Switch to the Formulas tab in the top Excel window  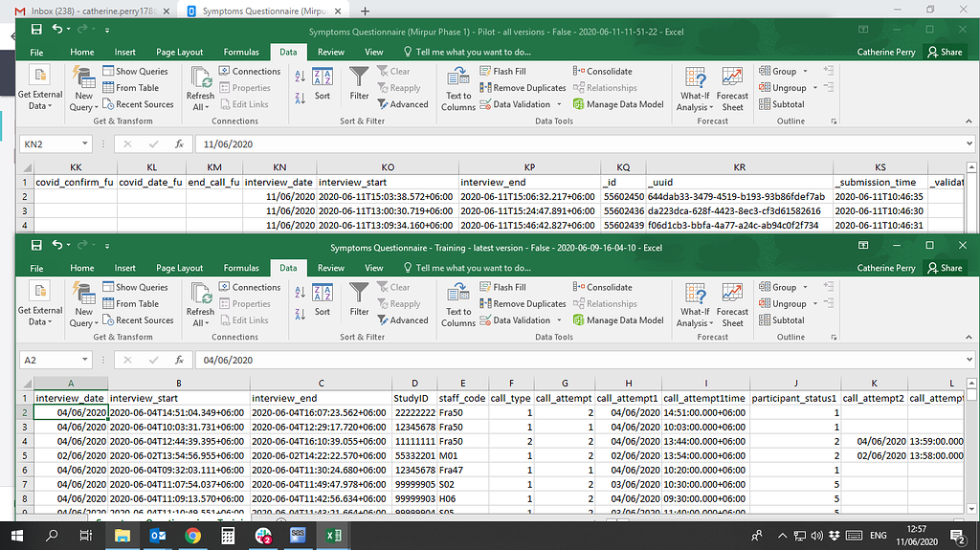[x=241, y=52]
